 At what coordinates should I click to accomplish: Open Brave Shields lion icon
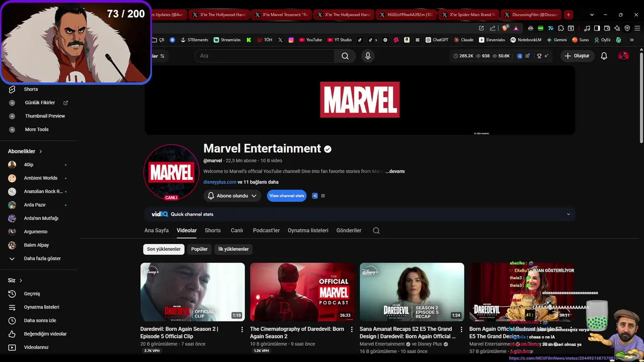coord(505,28)
